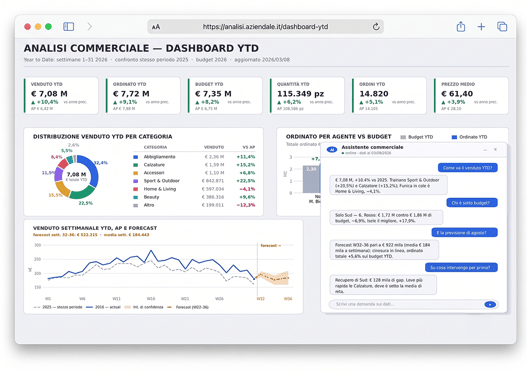Image resolution: width=527 pixels, height=372 pixels.
Task: Click the blue 32,4% donut segment
Action: coord(90,170)
